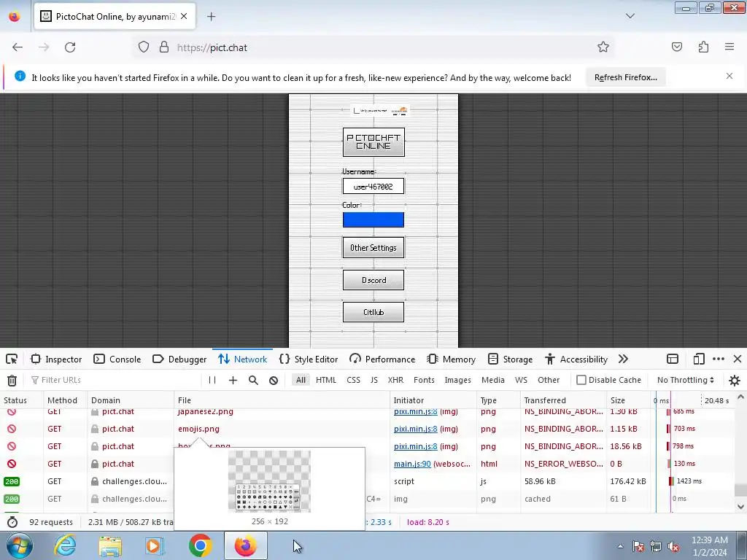Screen dimensions: 747x560
Task: Add request blocking with plus icon
Action: [x=233, y=380]
